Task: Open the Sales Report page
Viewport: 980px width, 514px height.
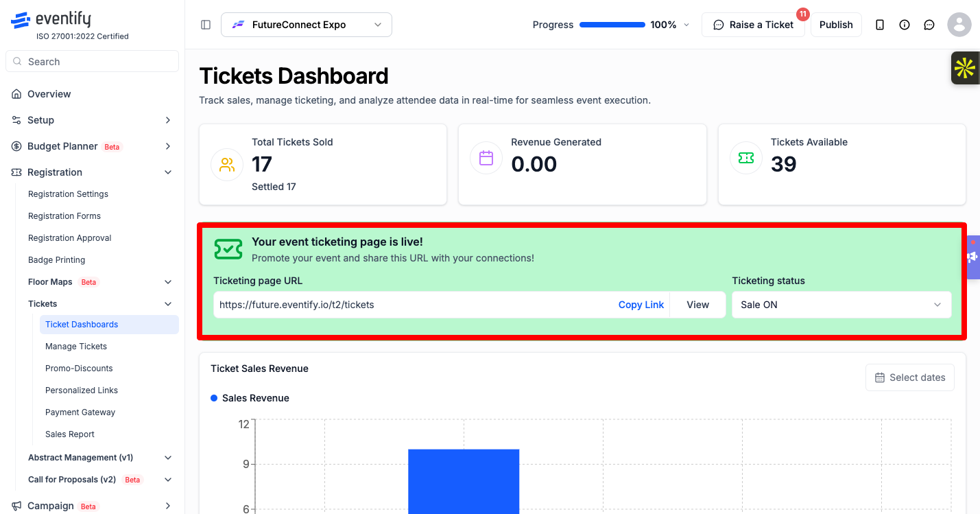Action: pos(70,434)
